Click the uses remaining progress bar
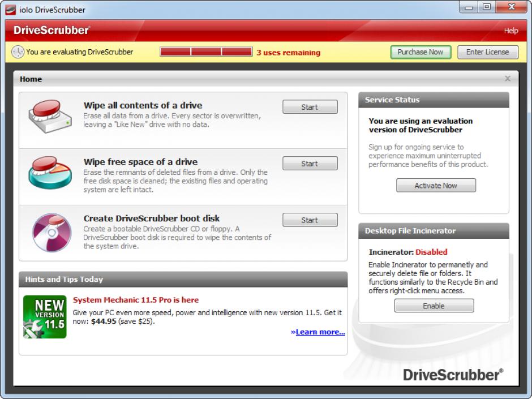Screen dimensions: 532x399 (206, 52)
